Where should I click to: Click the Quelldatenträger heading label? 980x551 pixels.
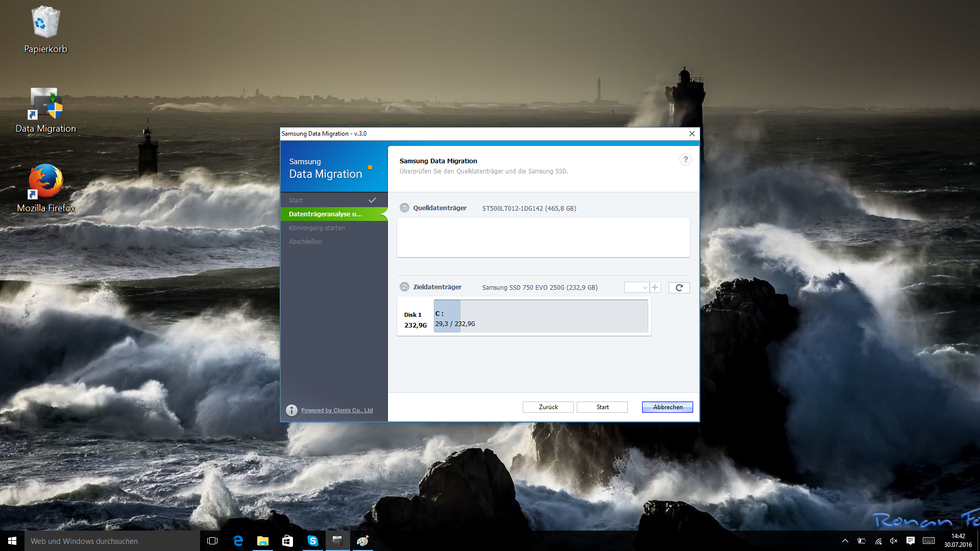pyautogui.click(x=440, y=208)
